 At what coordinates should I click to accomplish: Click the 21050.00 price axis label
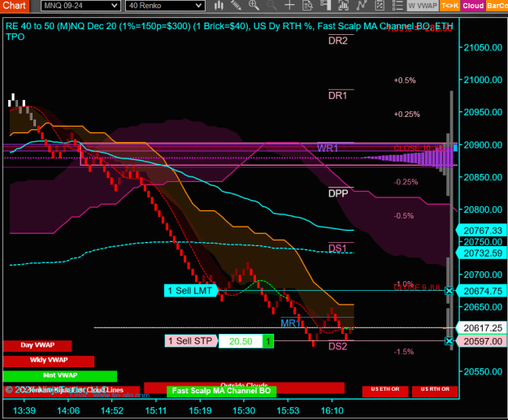point(483,48)
